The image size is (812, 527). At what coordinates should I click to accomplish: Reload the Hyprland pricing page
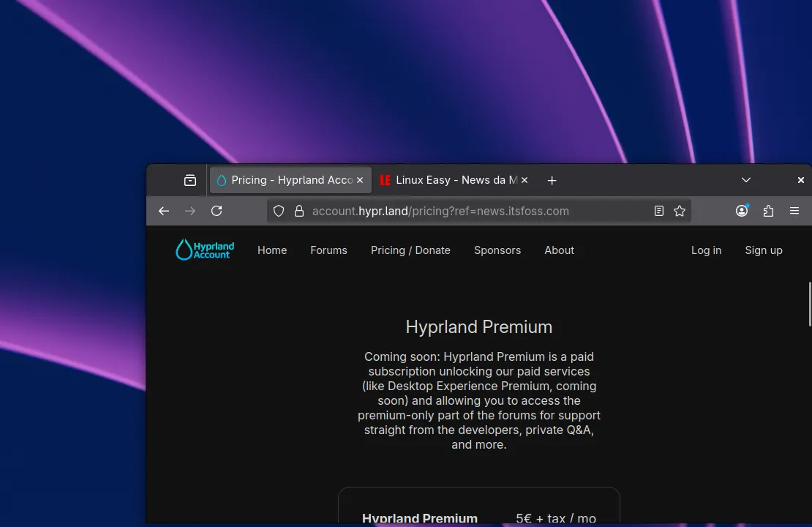tap(217, 211)
